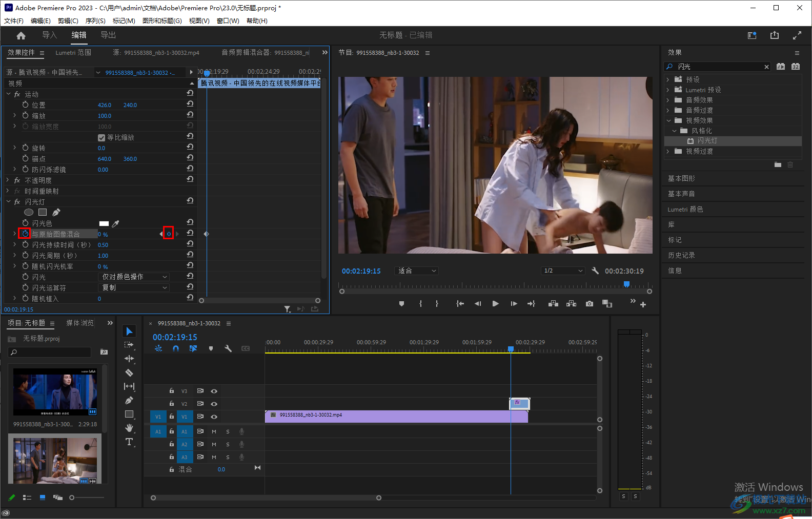Click the Play button in Program monitor
Viewport: 812px width, 519px height.
[x=495, y=304]
